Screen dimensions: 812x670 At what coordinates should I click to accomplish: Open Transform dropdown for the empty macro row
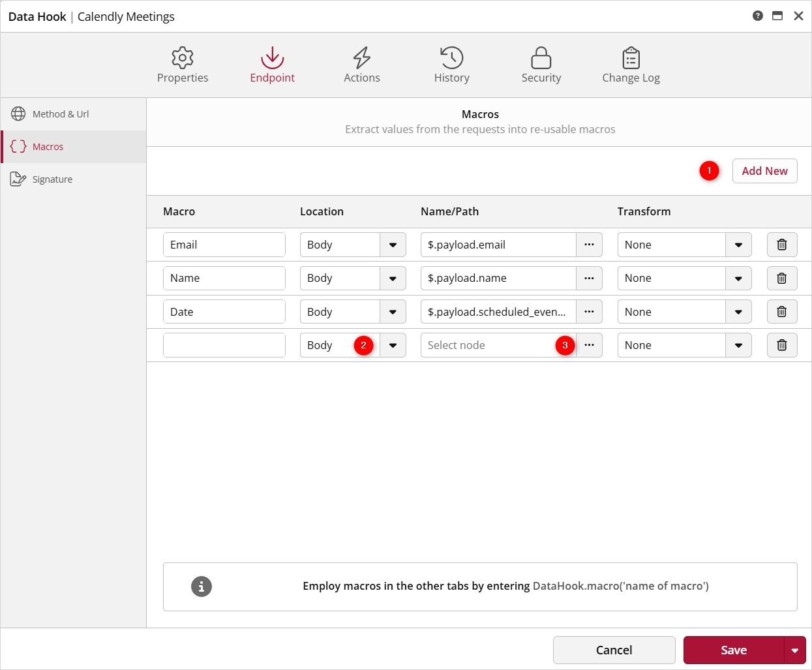[738, 345]
